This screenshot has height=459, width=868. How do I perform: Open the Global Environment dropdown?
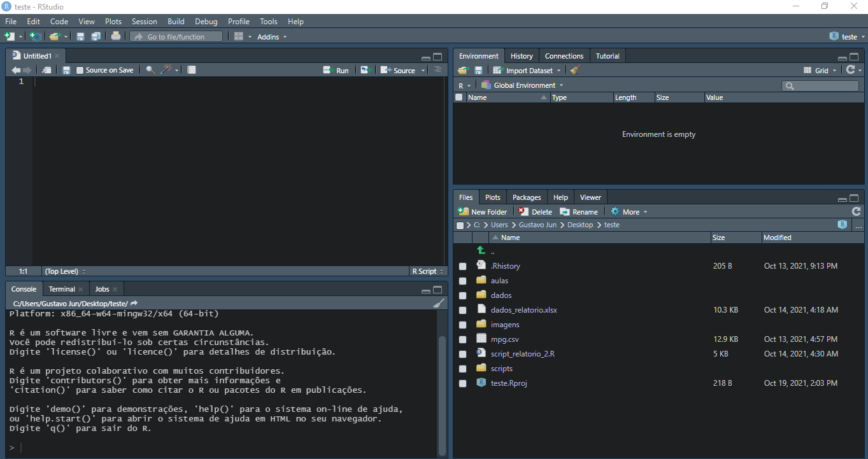pyautogui.click(x=522, y=85)
